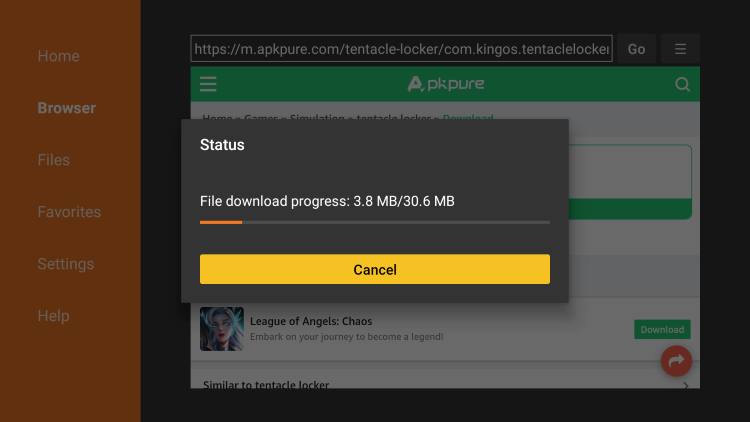Screen dimensions: 750x422
Task: Open Help in the sidebar
Action: (53, 316)
